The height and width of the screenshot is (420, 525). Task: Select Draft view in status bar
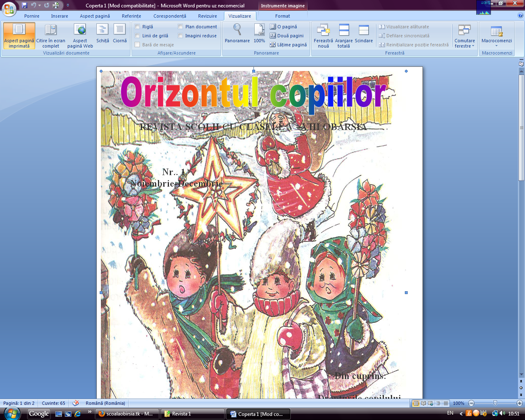[x=445, y=403]
